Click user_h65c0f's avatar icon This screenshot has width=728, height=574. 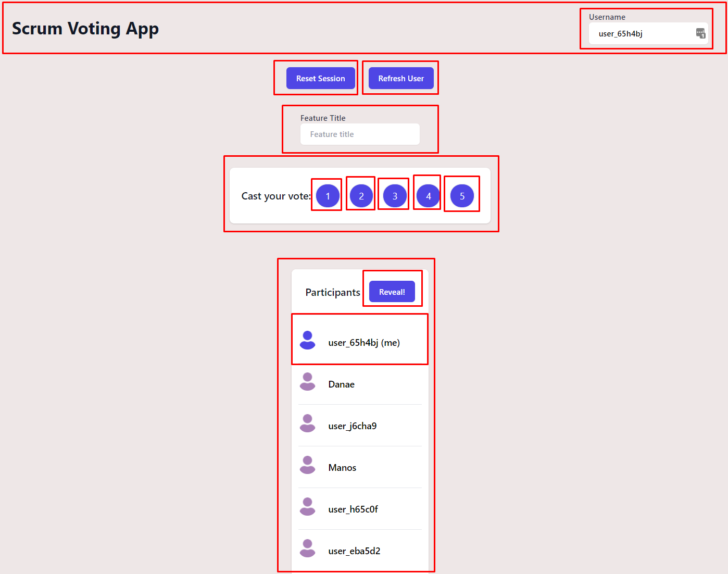(308, 507)
